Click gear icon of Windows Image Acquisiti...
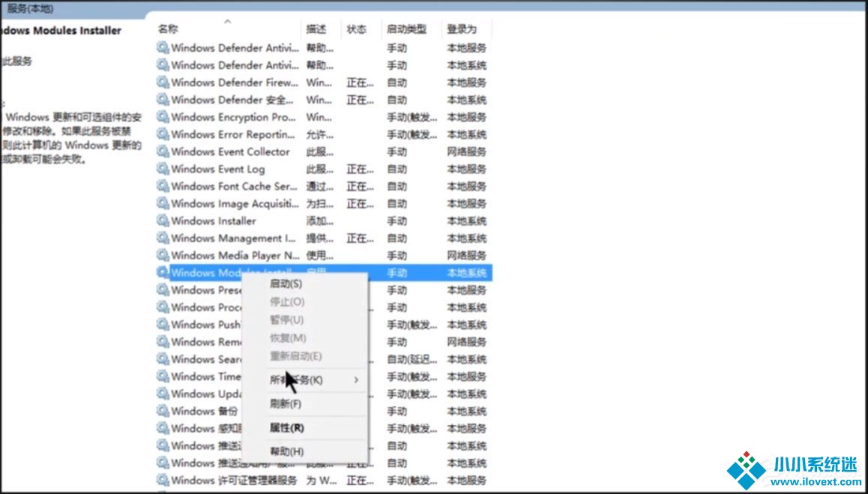This screenshot has width=868, height=494. [163, 203]
